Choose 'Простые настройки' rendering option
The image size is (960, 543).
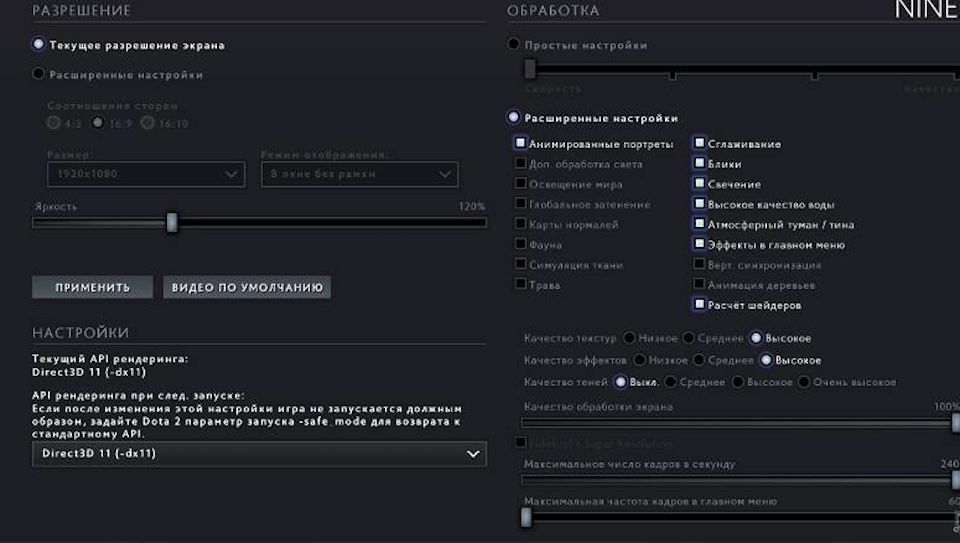pyautogui.click(x=514, y=45)
